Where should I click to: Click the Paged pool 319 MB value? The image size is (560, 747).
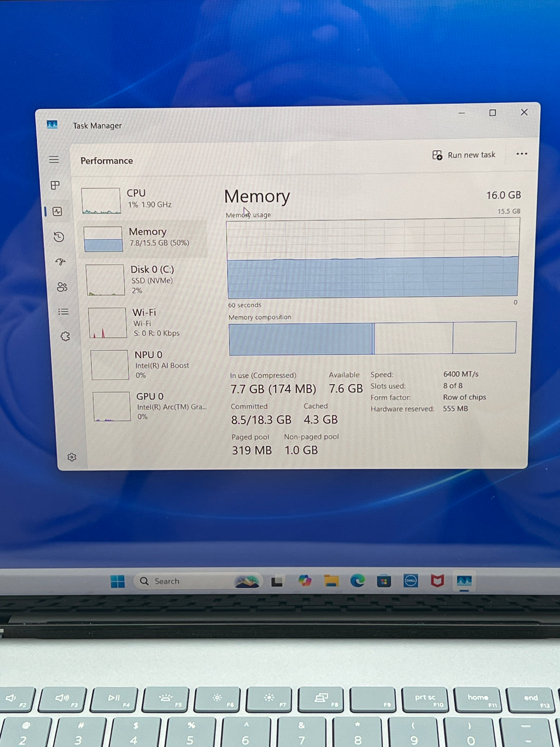[x=252, y=450]
